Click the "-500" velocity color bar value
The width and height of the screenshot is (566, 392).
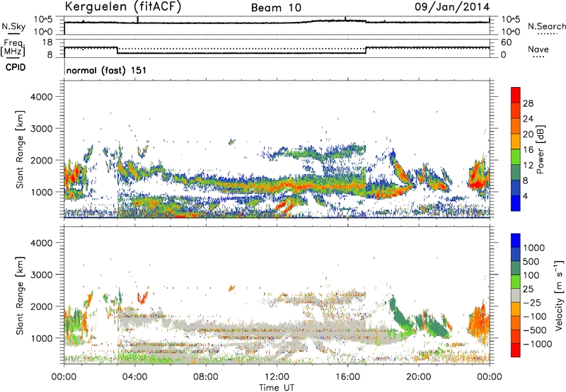(x=534, y=330)
